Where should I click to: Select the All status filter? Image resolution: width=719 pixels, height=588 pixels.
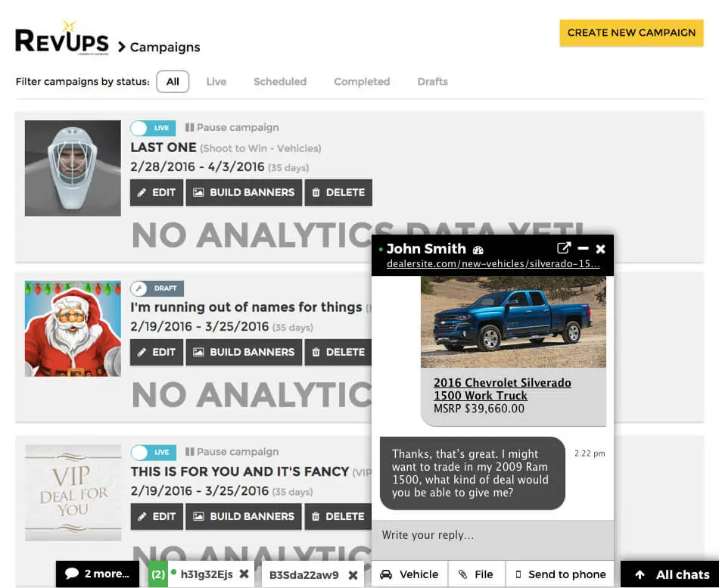173,82
